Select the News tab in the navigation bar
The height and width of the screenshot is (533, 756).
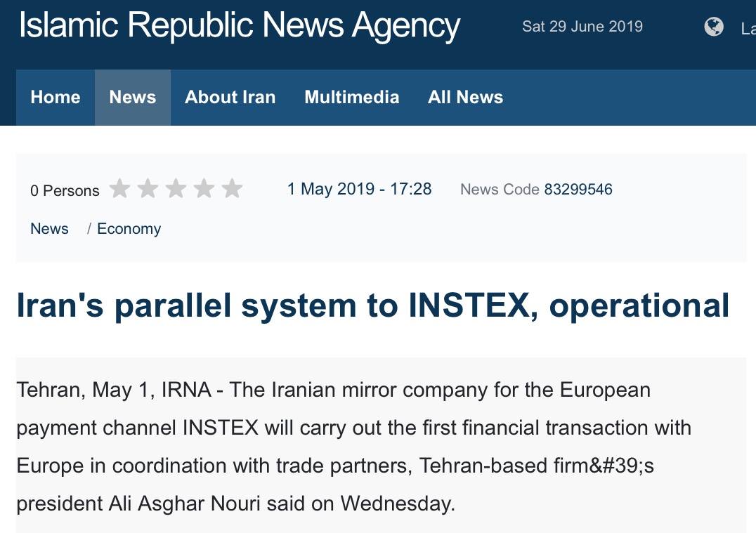(133, 97)
